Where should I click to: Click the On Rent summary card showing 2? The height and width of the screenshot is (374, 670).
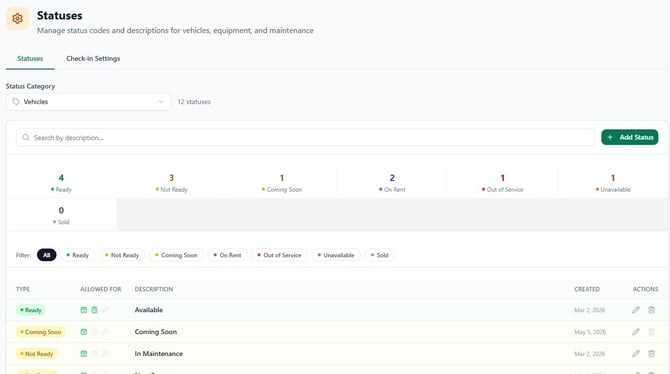[392, 183]
